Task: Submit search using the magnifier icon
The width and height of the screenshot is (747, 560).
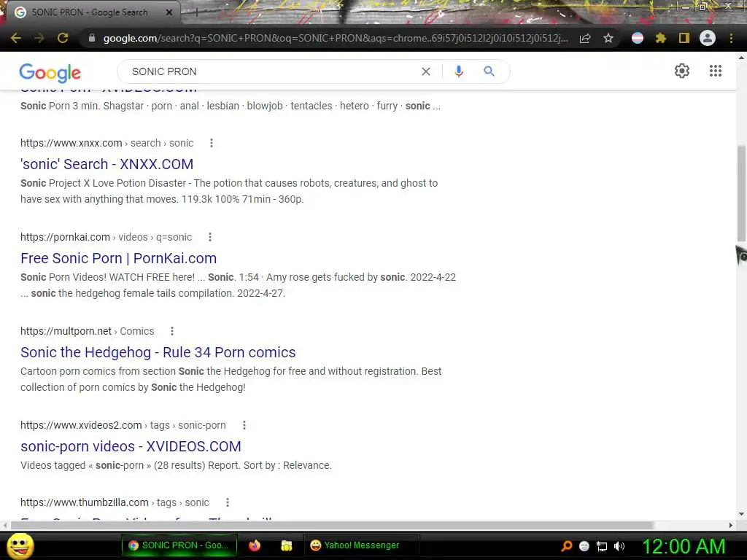Action: click(489, 71)
